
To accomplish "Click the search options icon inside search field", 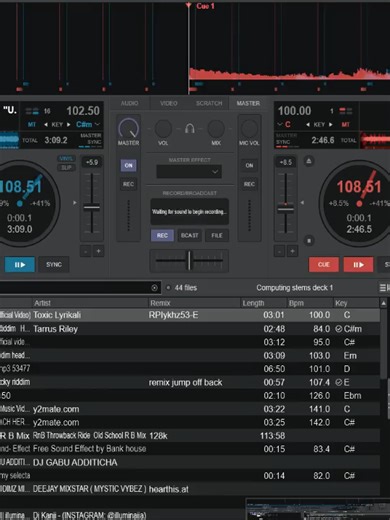I will pos(154,288).
